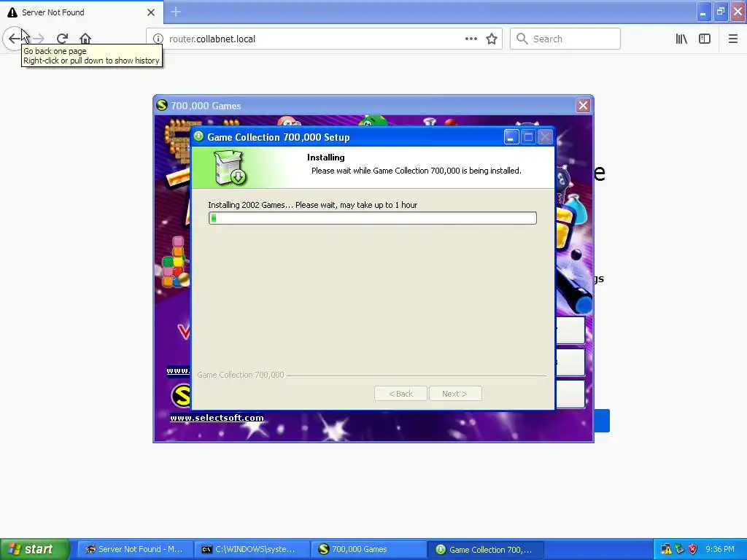Click the red security shield tray icon
This screenshot has height=560, width=747.
(x=693, y=550)
